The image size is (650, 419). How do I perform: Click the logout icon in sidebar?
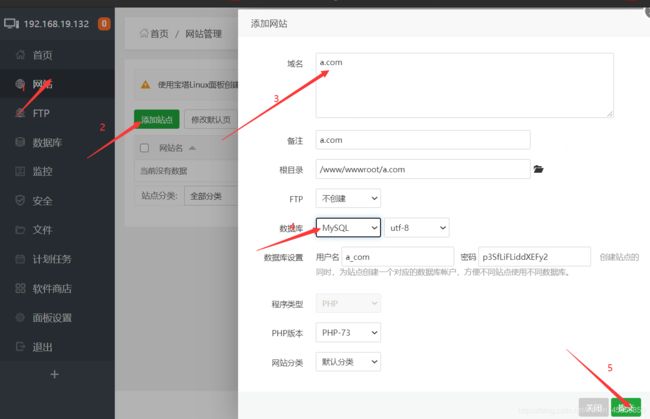20,346
